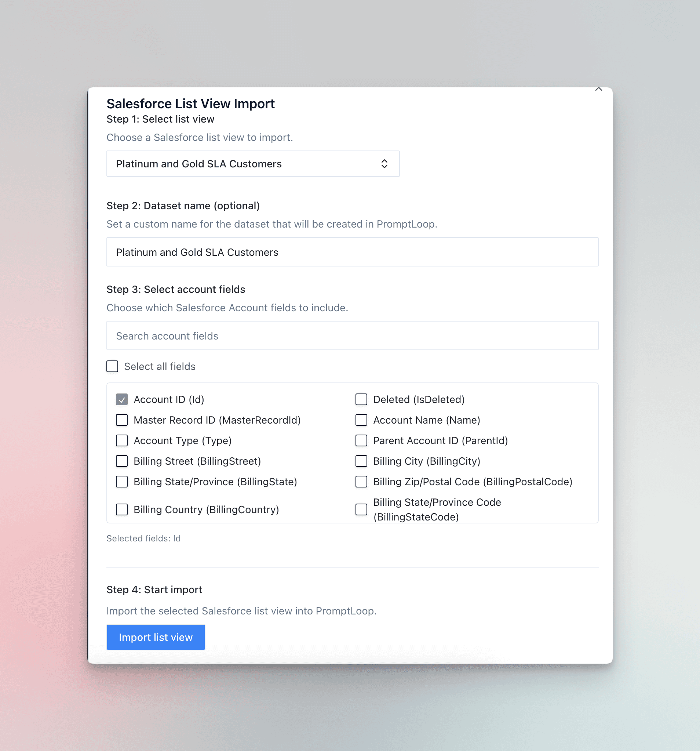
Task: Click the checkmark icon on Account ID
Action: click(x=121, y=399)
